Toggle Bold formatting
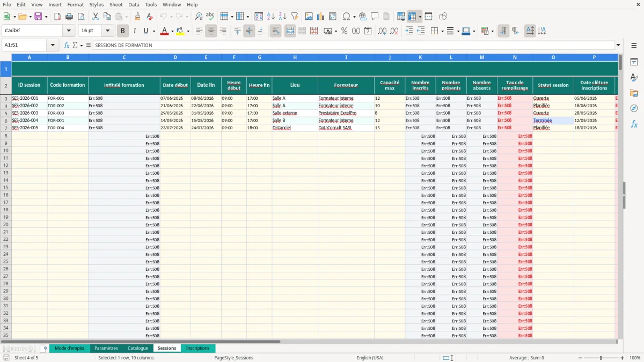The height and width of the screenshot is (362, 644). click(x=123, y=31)
